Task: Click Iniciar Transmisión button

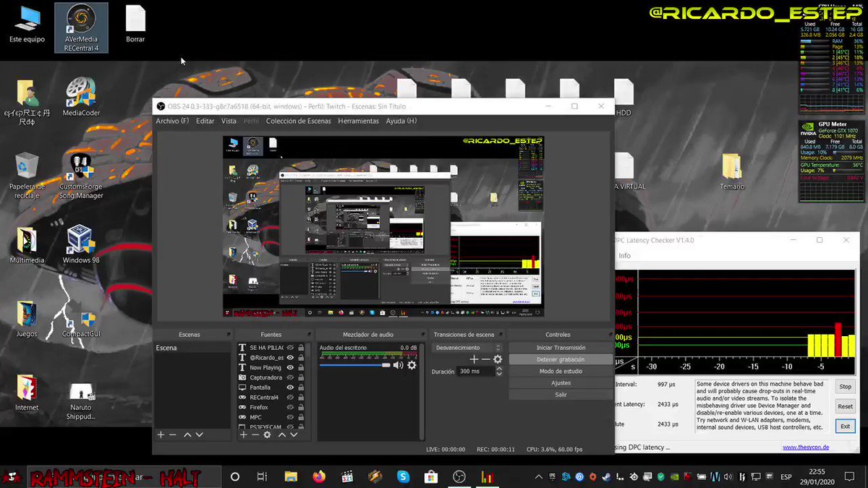Action: 561,348
